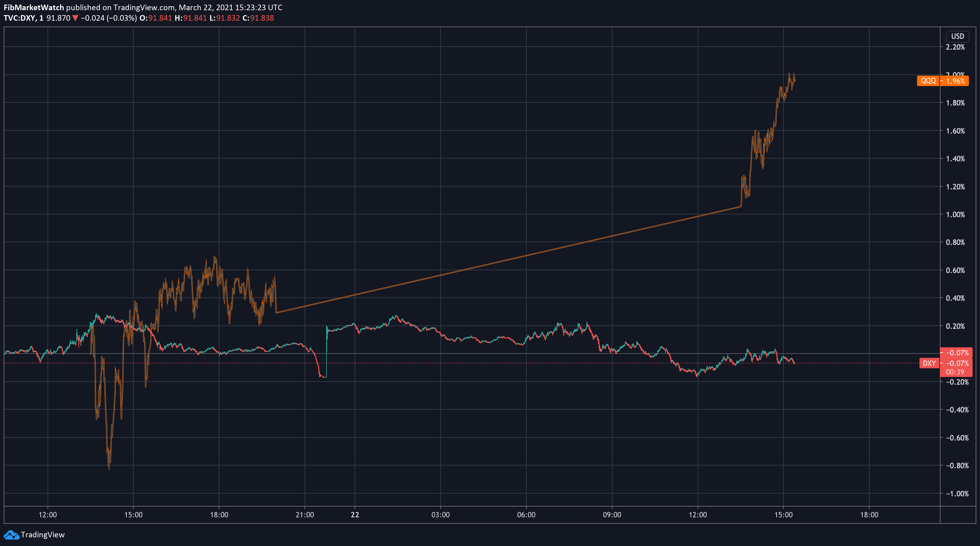Click the C:91.838 close value

258,18
